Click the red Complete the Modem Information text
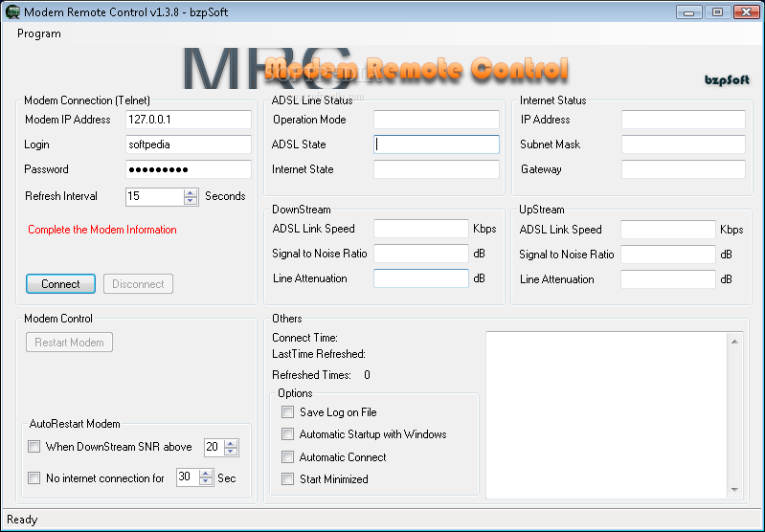The width and height of the screenshot is (765, 532). pyautogui.click(x=102, y=230)
